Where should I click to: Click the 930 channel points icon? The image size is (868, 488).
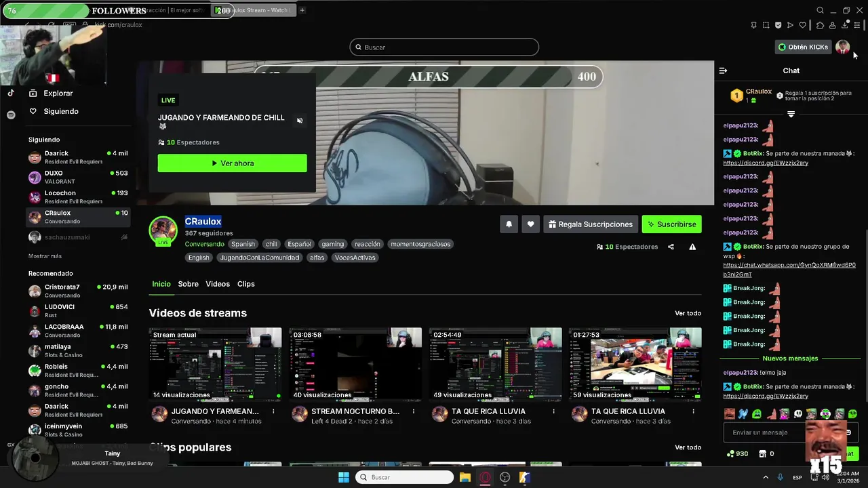click(730, 453)
